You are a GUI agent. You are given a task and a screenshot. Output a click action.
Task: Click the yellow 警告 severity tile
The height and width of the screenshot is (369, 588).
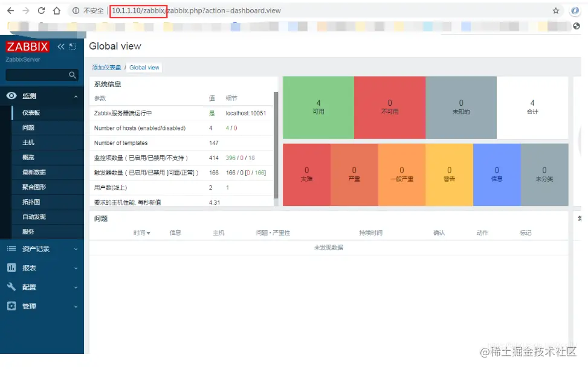tap(449, 175)
